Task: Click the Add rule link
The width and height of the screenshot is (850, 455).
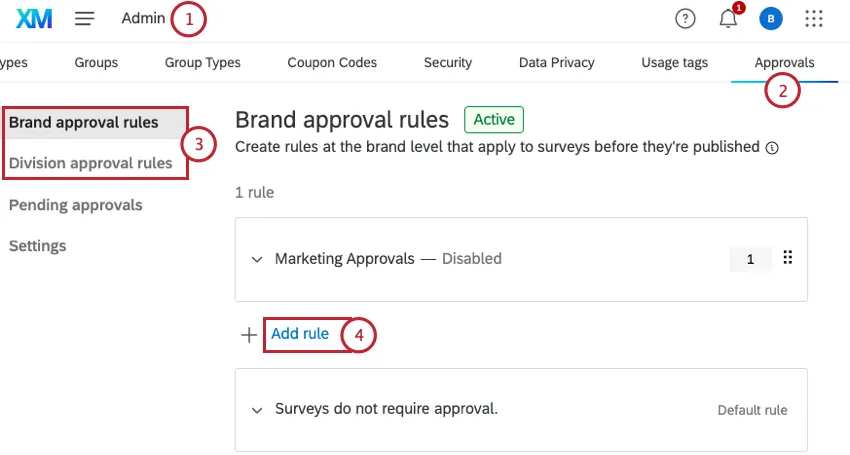Action: [x=300, y=334]
